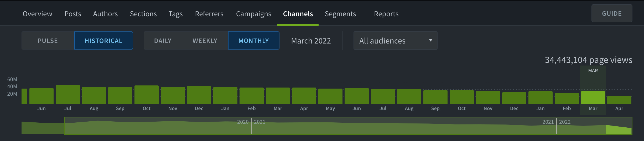
Task: Select the Dec 2021 bar
Action: pos(514,98)
